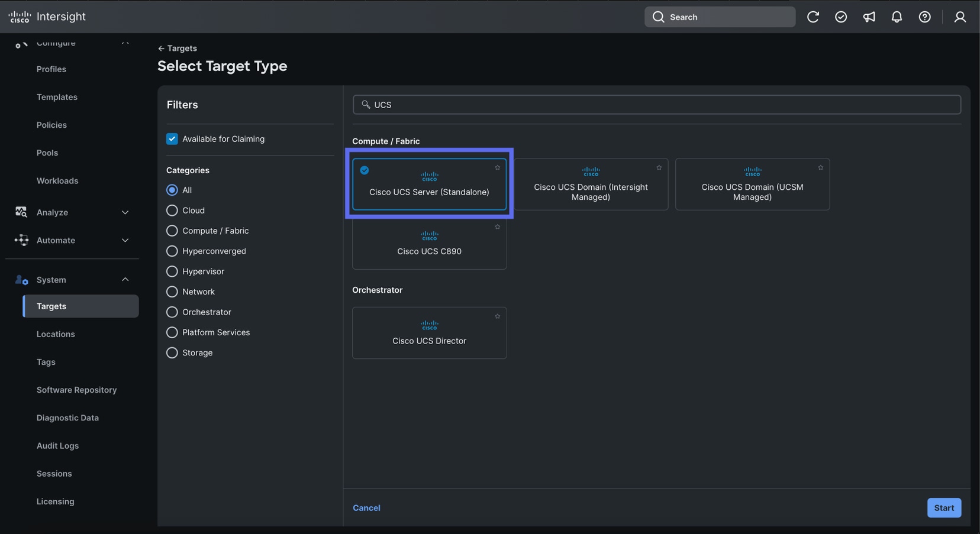This screenshot has width=980, height=534.
Task: Star the Cisco UCS Director target
Action: point(497,316)
